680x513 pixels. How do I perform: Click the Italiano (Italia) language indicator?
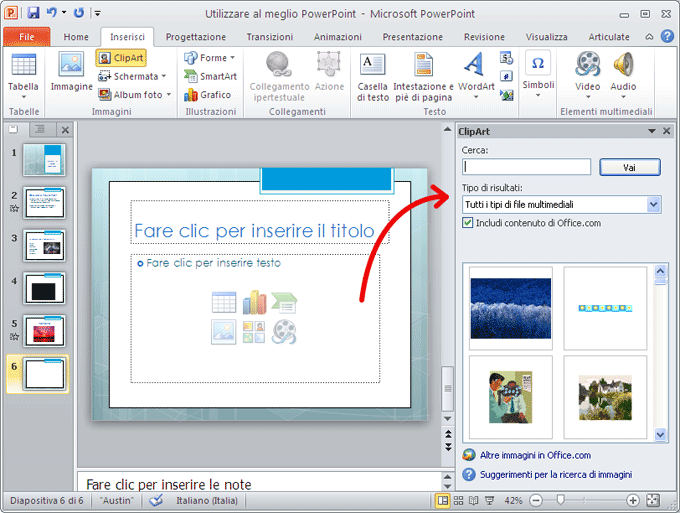(206, 500)
